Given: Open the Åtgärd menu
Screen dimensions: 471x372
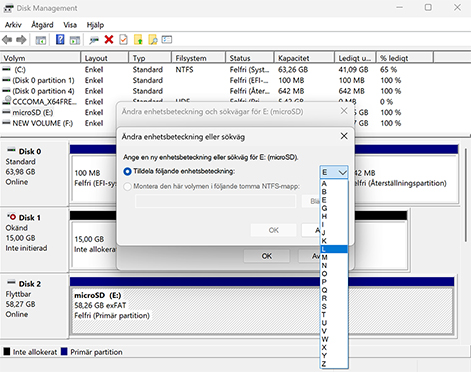Looking at the screenshot, I should [x=42, y=25].
